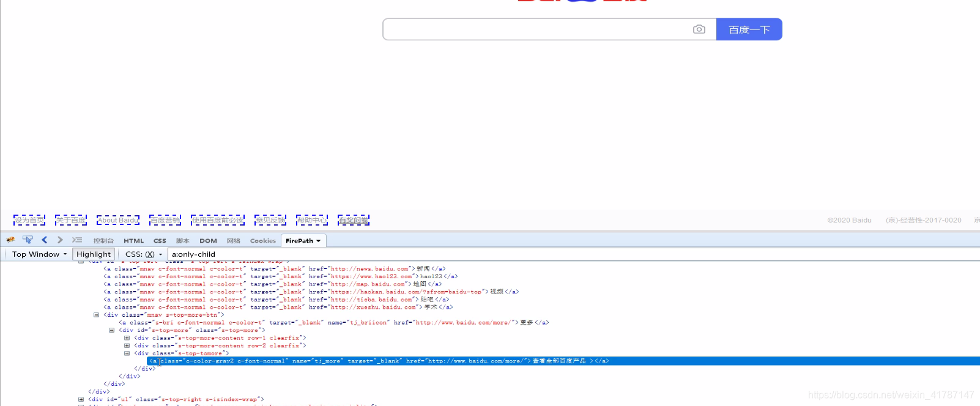Switch to the HTML tab

tap(133, 241)
